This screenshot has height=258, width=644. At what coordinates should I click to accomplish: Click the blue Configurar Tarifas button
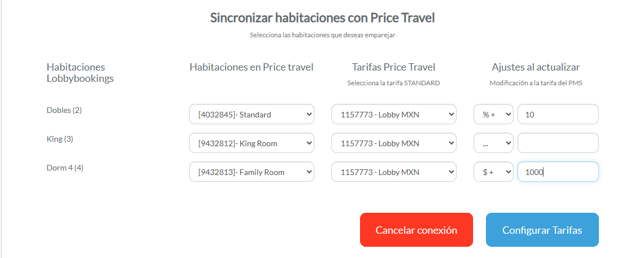tap(542, 230)
